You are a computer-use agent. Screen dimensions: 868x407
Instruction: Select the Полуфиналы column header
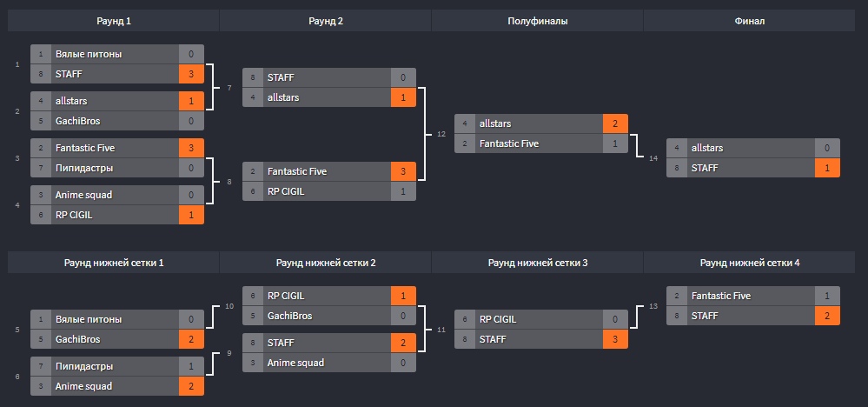pos(538,21)
